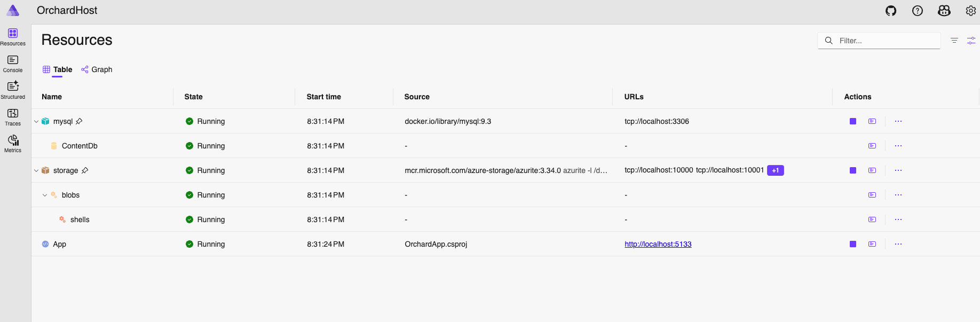Open Structured logs in the sidebar

[13, 91]
